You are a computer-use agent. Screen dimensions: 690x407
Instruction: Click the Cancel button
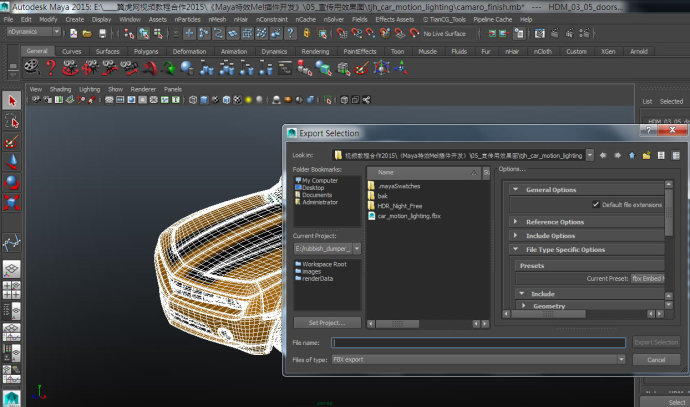coord(656,359)
